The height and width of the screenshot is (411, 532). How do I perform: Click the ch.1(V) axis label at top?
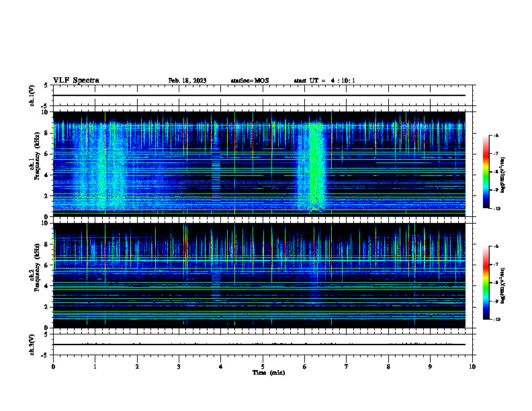click(x=32, y=95)
